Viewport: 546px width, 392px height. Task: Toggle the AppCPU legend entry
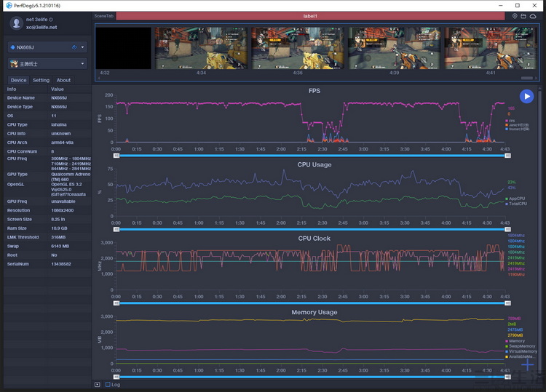pyautogui.click(x=515, y=199)
